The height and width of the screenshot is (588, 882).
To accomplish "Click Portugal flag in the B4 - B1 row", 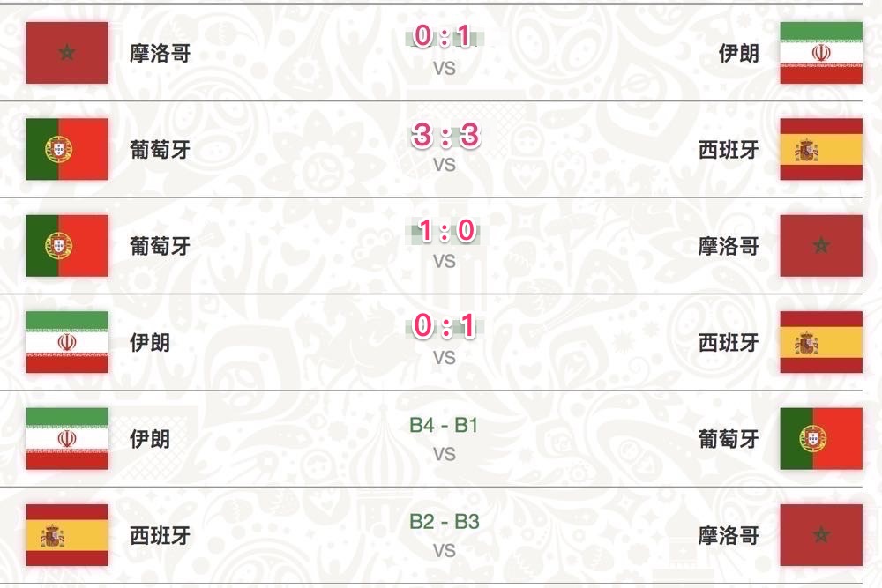I will [x=821, y=438].
